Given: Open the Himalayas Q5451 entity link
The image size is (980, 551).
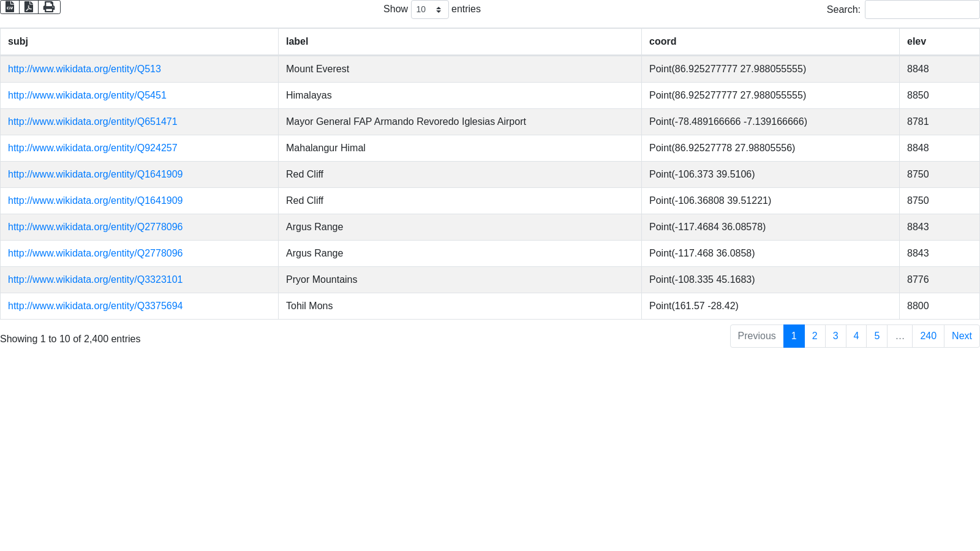Looking at the screenshot, I should [x=87, y=96].
